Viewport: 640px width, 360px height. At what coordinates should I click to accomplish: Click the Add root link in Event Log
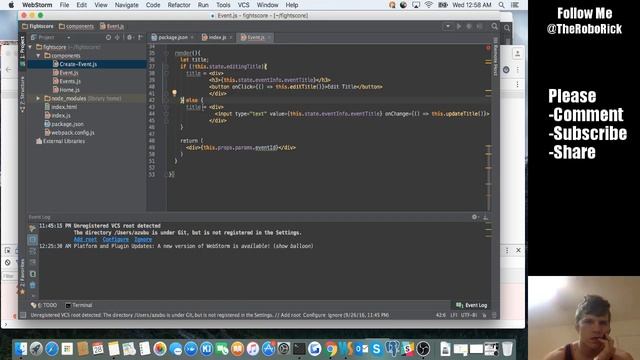(x=85, y=240)
